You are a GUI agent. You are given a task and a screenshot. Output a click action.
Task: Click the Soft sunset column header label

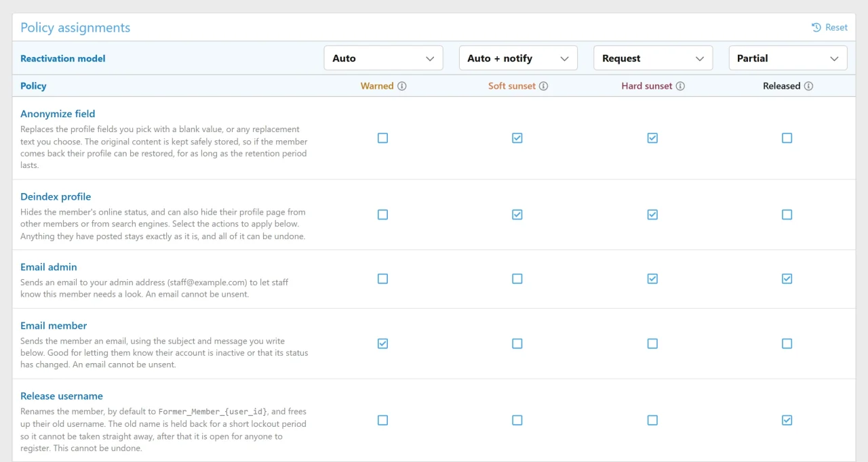(512, 86)
